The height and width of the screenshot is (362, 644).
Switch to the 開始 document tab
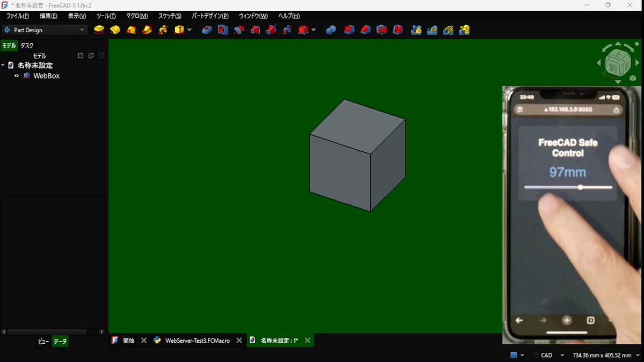coord(129,341)
